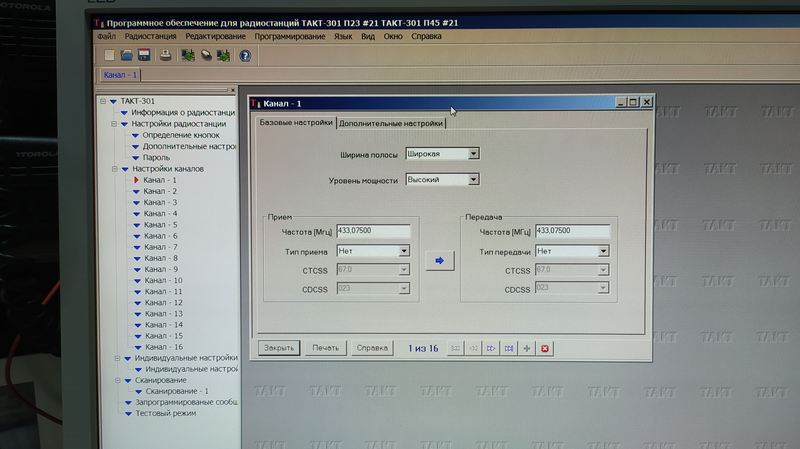The image size is (800, 449).
Task: Jump to last channel record
Action: [x=509, y=348]
